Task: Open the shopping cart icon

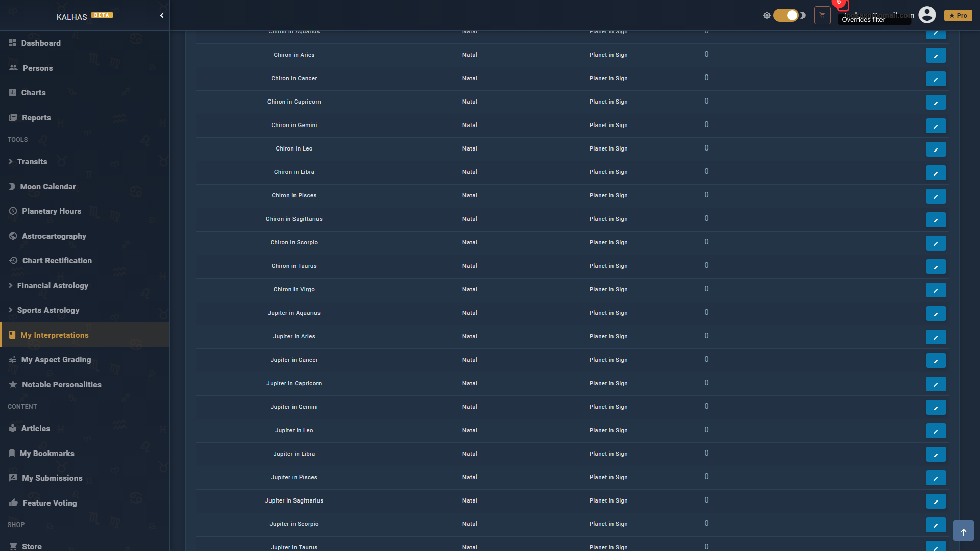Action: point(822,15)
